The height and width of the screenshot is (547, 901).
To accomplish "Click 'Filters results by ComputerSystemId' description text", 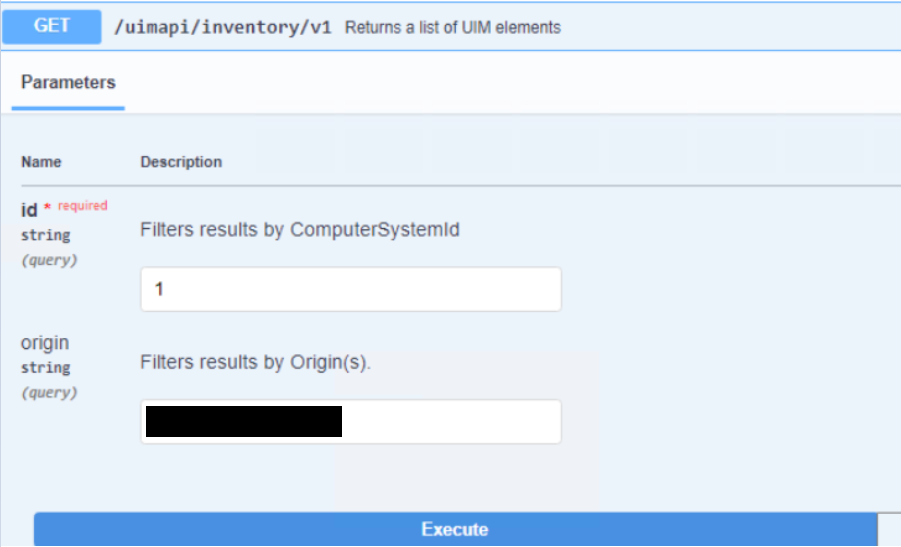I will click(x=300, y=230).
